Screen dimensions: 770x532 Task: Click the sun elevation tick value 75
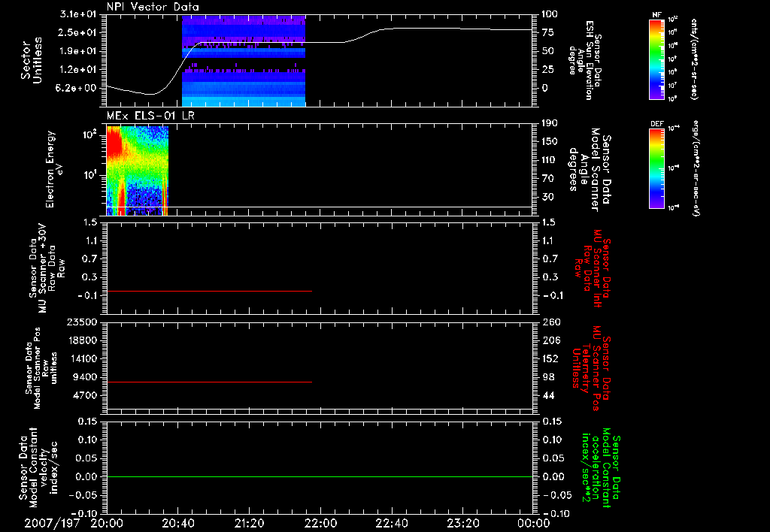[x=548, y=32]
